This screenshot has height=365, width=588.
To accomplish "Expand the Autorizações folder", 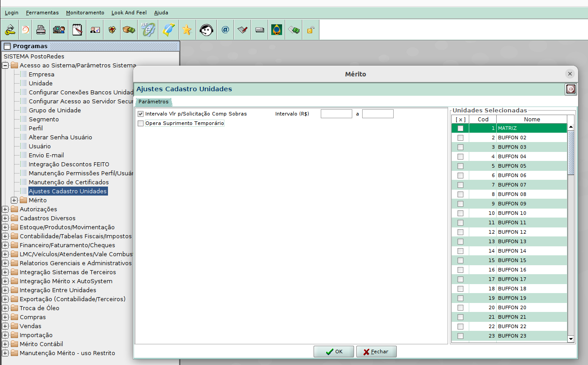I will click(x=5, y=209).
